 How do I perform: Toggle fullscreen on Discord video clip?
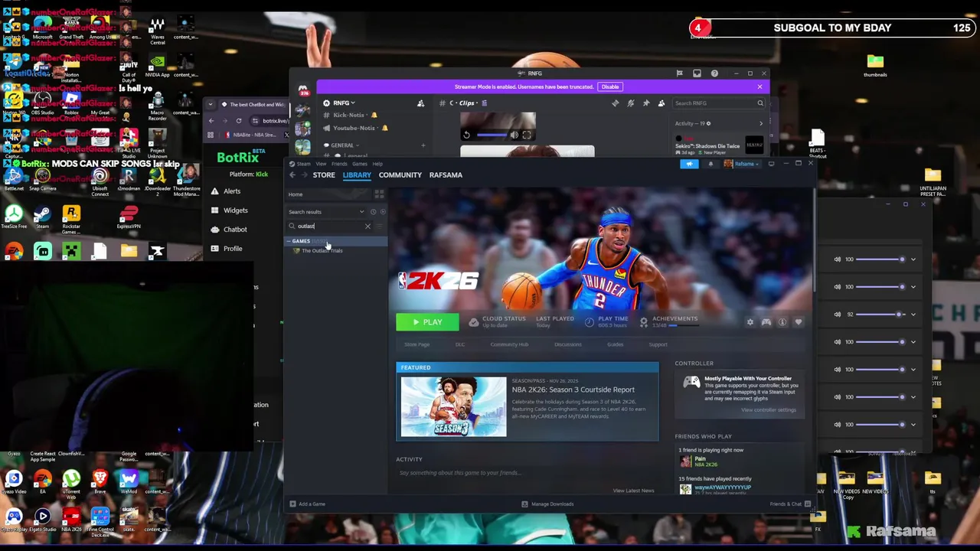(x=527, y=135)
